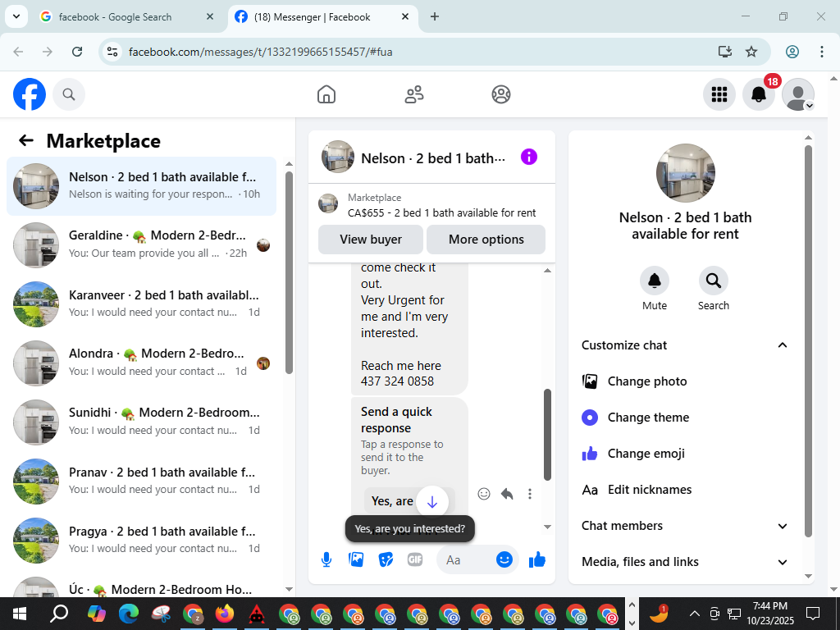840x630 pixels.
Task: Open Firefox from taskbar
Action: tap(225, 614)
